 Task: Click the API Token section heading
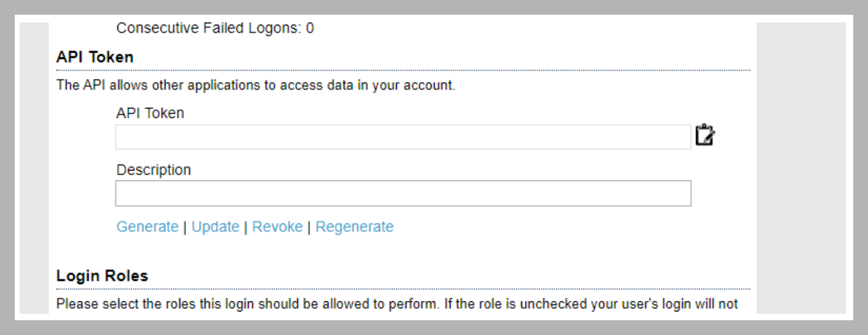tap(95, 57)
